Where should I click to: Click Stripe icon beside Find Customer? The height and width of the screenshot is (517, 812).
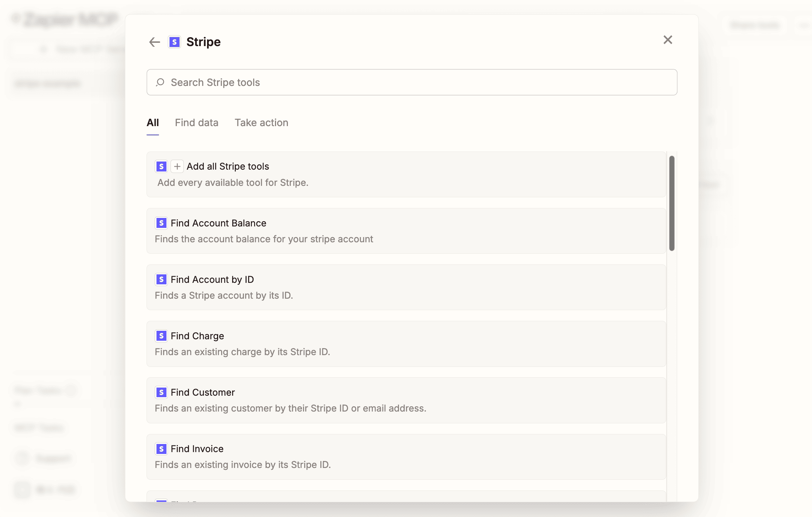161,392
